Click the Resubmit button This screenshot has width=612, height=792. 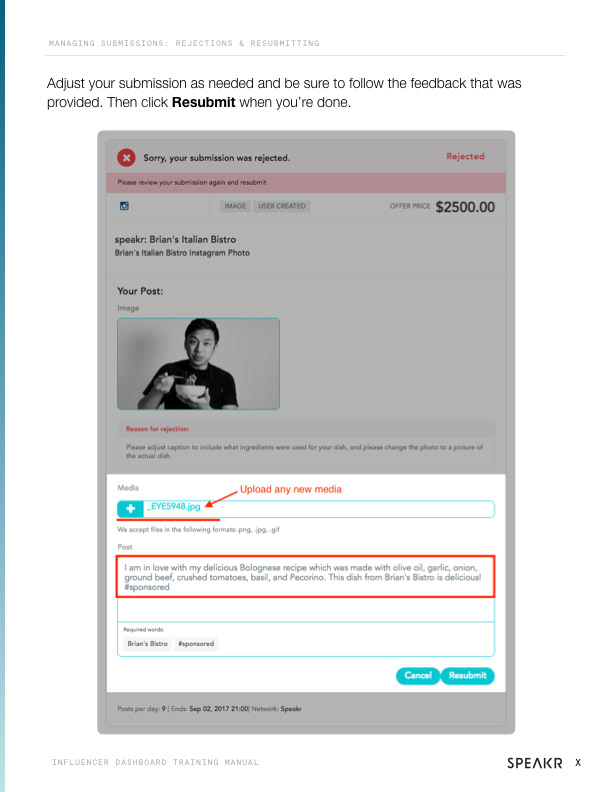pos(468,675)
